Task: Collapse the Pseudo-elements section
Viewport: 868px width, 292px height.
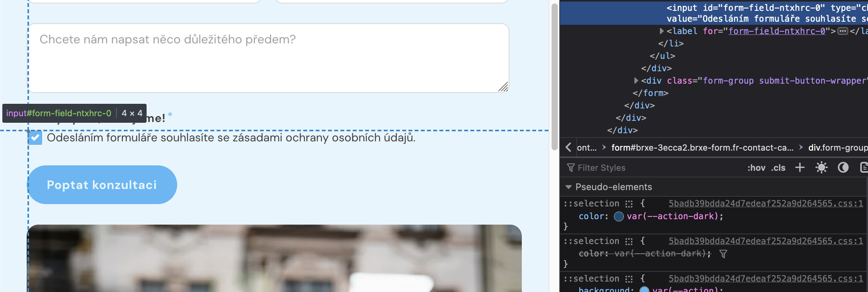Action: click(568, 187)
